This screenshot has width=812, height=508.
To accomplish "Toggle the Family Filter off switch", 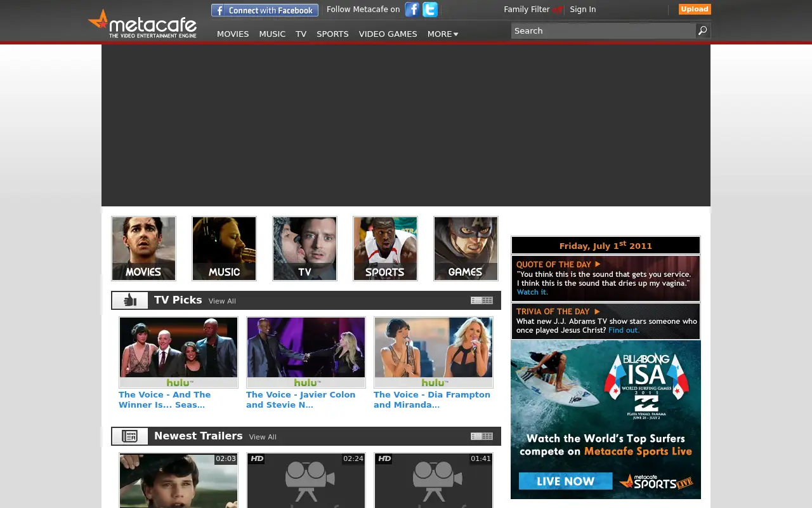I will [558, 10].
